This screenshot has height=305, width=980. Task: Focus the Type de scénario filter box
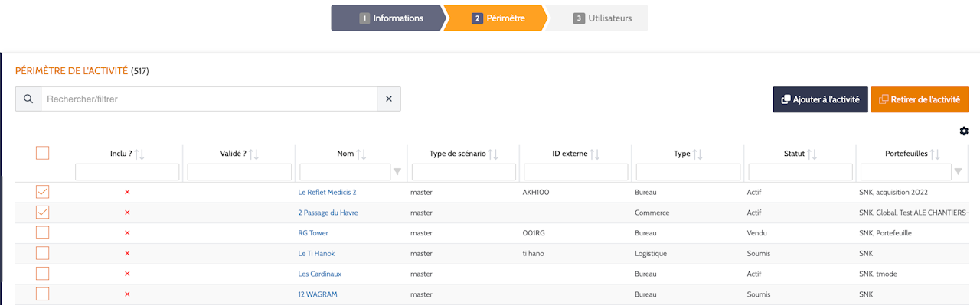pos(464,172)
